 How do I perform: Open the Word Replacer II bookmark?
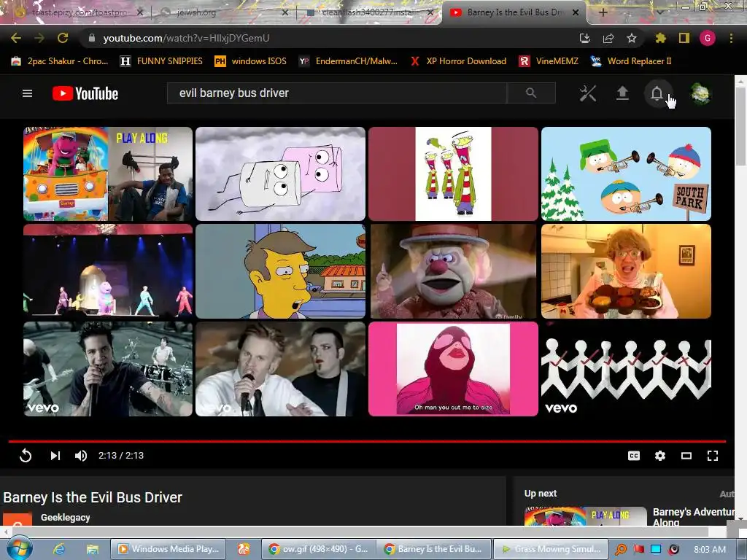631,61
